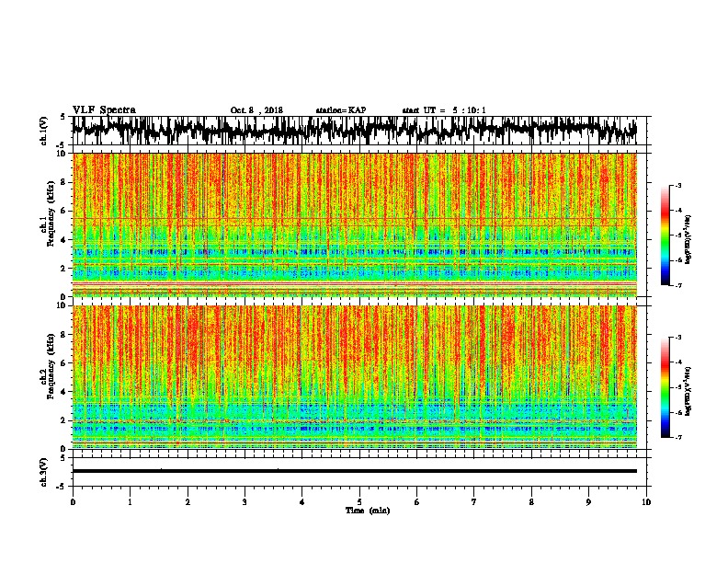The height and width of the screenshot is (563, 728).
Task: Select the date text "Oct. 8, 2018"
Action: click(x=256, y=110)
